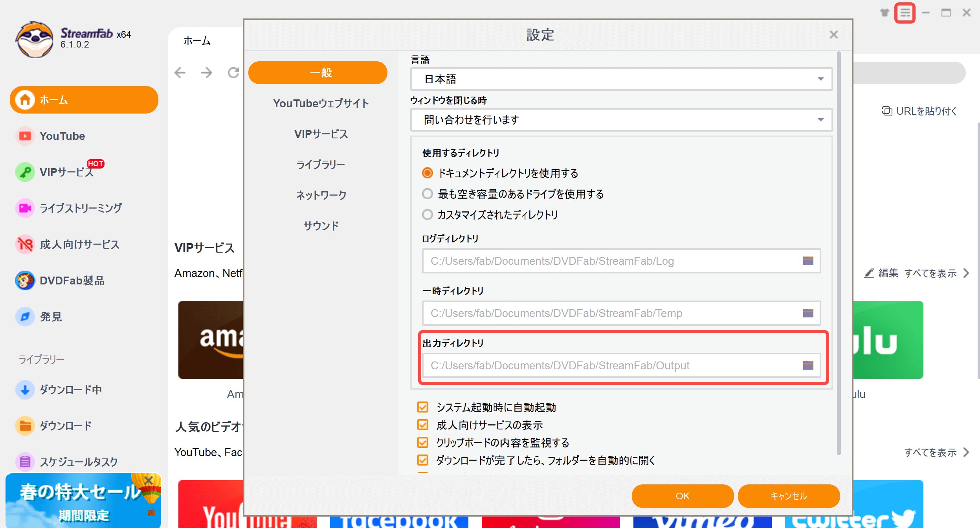Toggle 成人向けサービスの表示 checkbox
This screenshot has width=980, height=528.
tap(423, 425)
